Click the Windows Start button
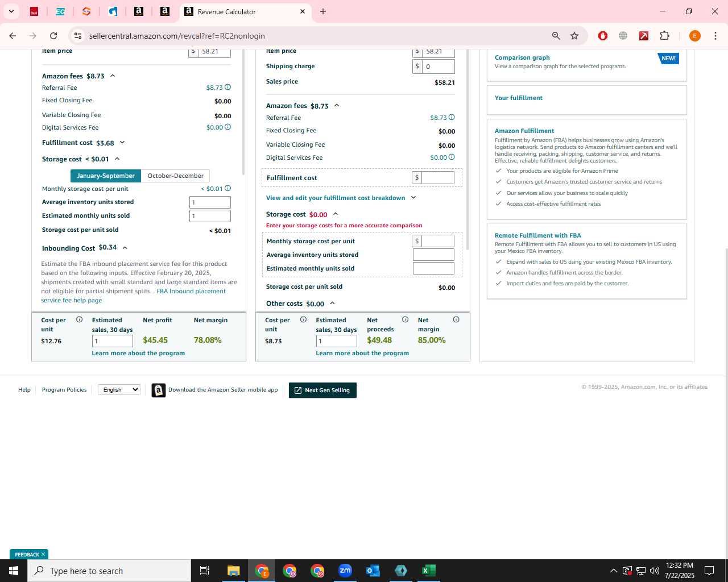728x582 pixels. coord(14,571)
